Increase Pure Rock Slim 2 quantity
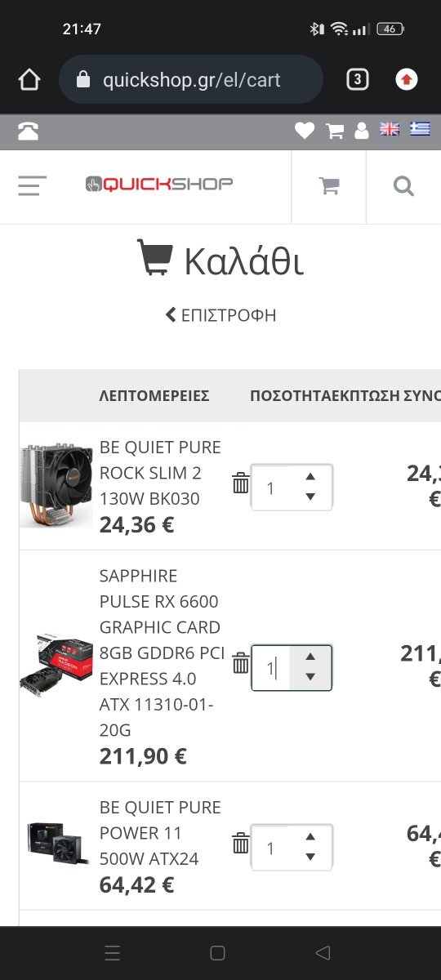Screen dimensions: 441x980 click(x=310, y=476)
